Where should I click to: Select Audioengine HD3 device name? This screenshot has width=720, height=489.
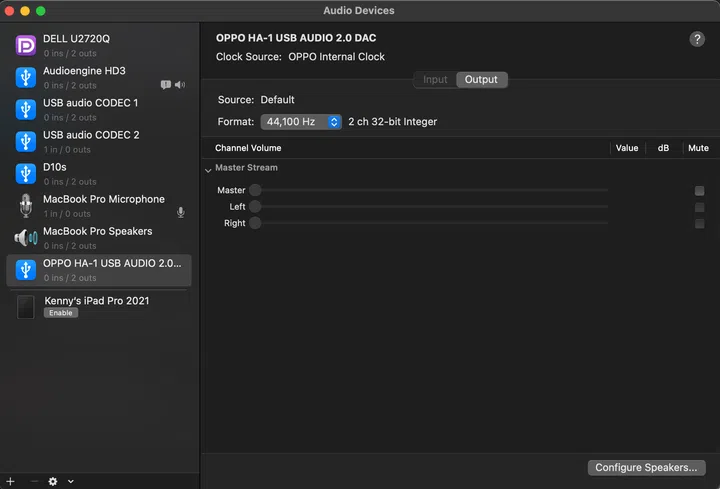coord(84,71)
